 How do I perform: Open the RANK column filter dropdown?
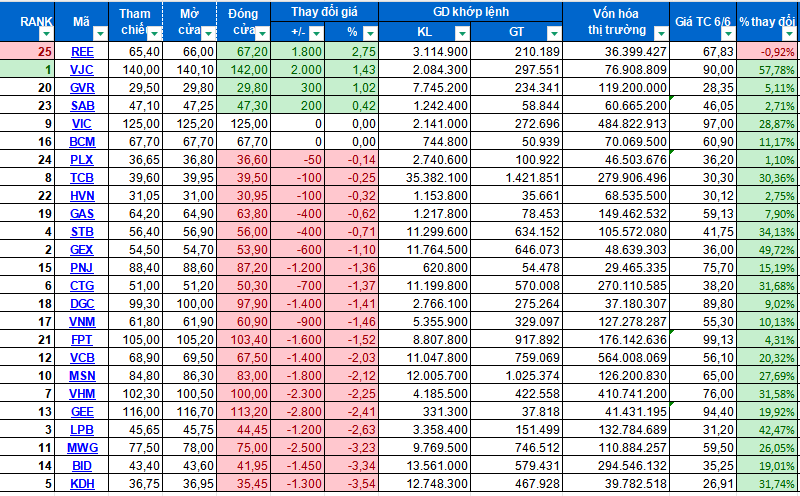click(46, 34)
